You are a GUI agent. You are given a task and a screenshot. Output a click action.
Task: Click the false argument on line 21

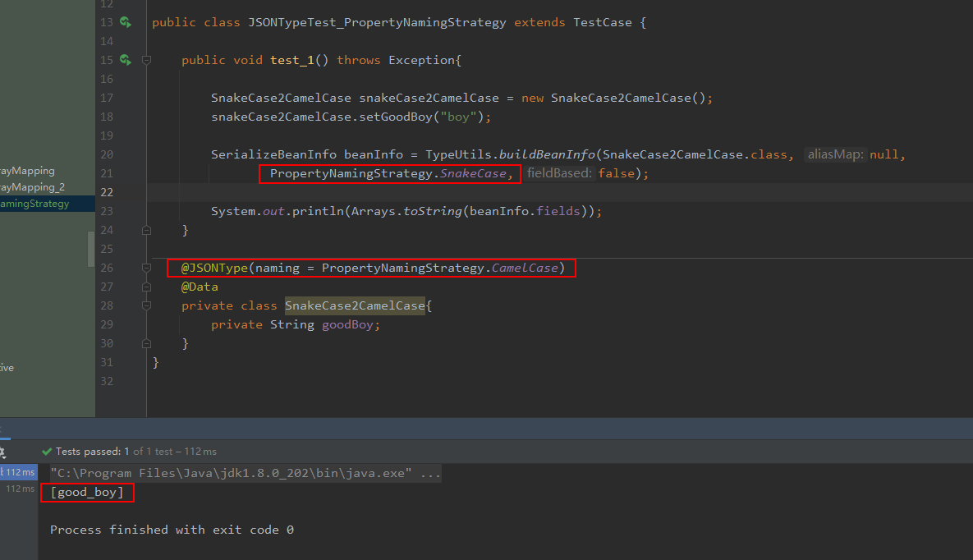click(x=616, y=173)
